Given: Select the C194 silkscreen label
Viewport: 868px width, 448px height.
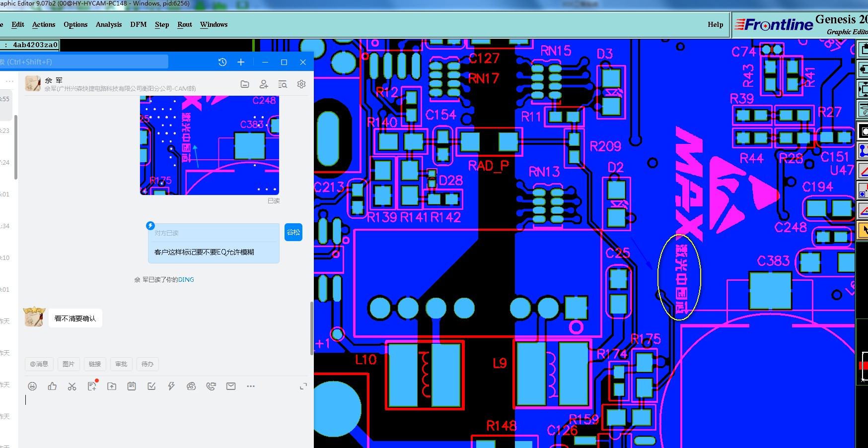Looking at the screenshot, I should [818, 187].
